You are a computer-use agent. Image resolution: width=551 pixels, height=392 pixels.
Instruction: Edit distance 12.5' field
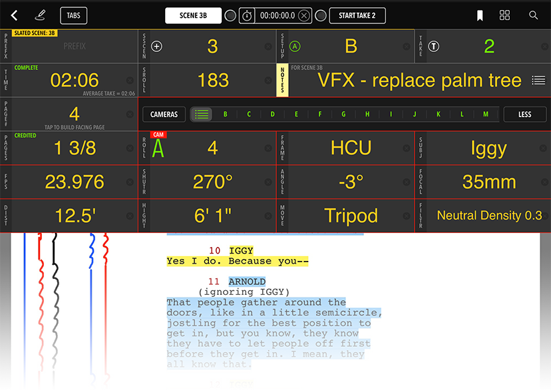pyautogui.click(x=75, y=216)
